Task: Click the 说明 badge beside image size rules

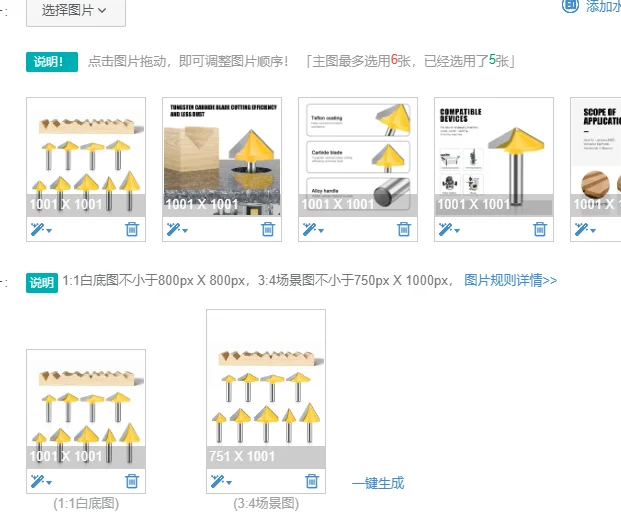Action: pyautogui.click(x=42, y=283)
